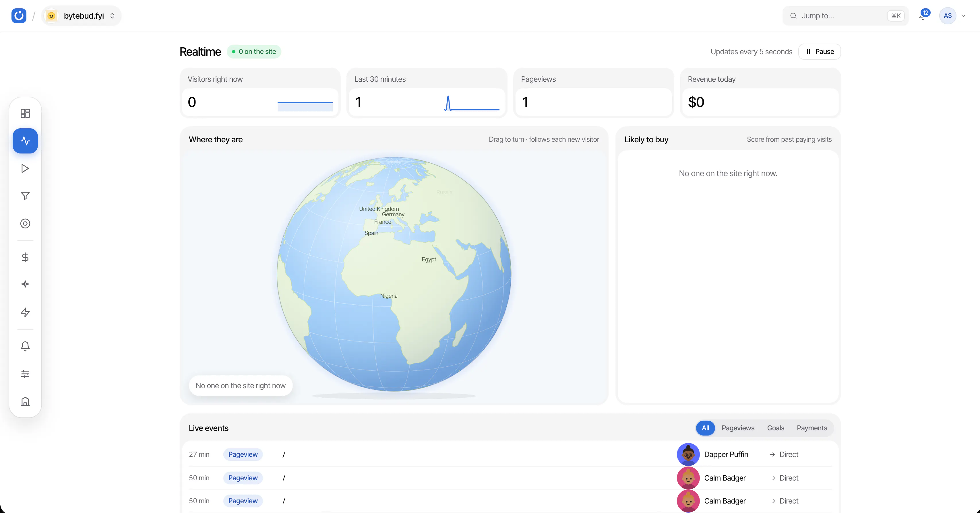Open the bytebud.fyi site switcher

coord(82,15)
